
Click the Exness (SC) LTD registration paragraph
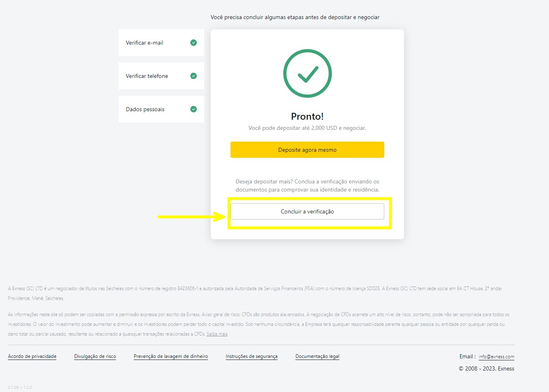[255, 293]
